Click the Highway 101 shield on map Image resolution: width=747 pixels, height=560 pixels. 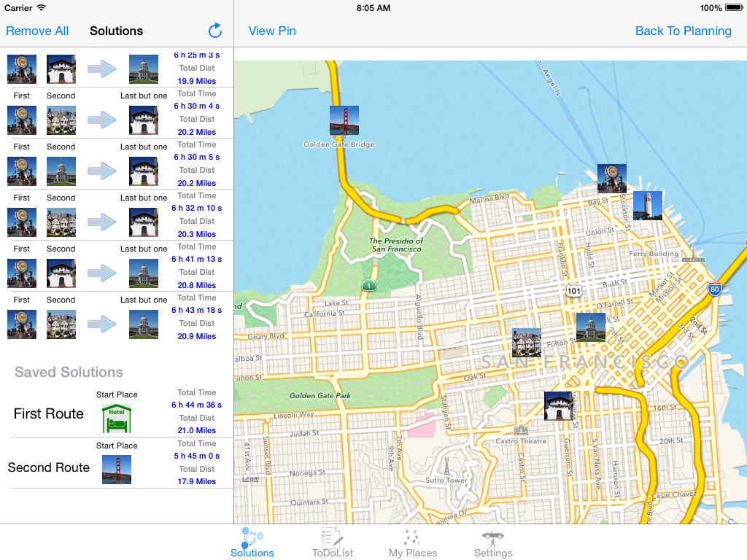(x=573, y=291)
